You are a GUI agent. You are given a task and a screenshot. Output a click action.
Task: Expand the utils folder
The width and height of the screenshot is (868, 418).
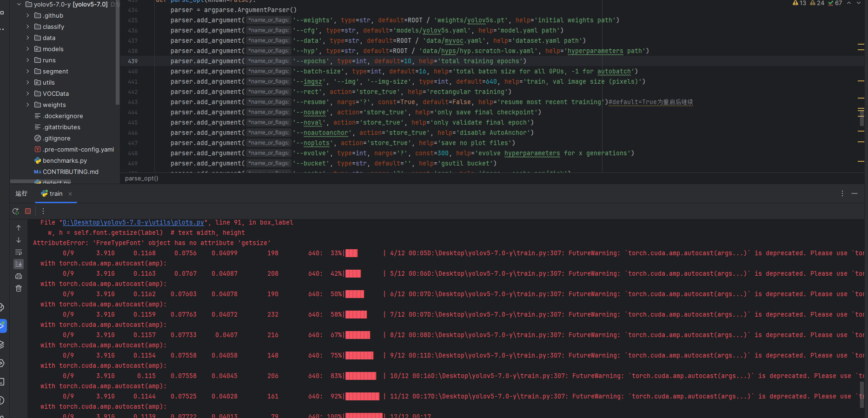(x=28, y=82)
